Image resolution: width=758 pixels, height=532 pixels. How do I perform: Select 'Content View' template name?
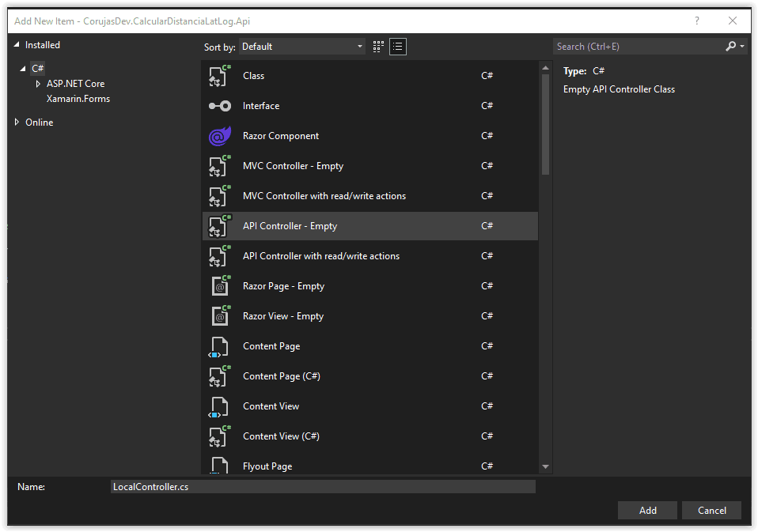point(271,406)
